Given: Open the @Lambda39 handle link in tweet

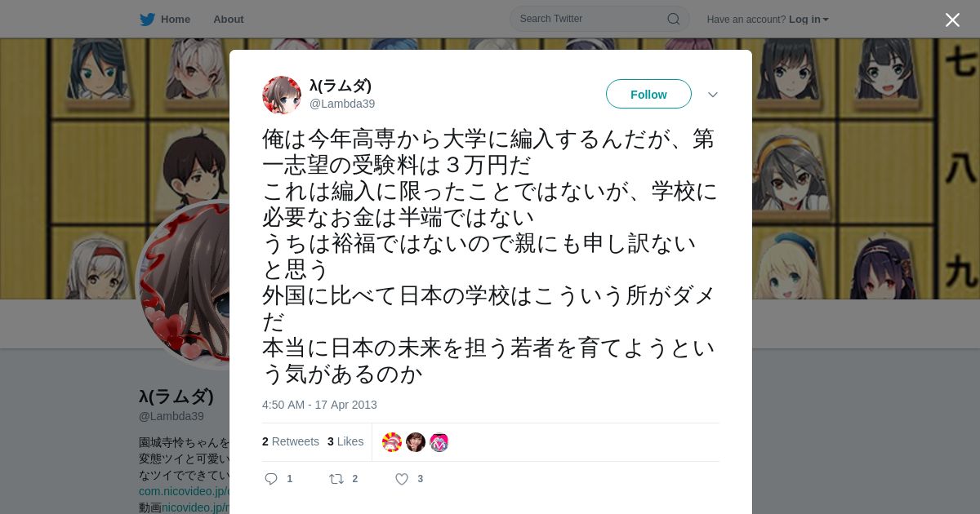Looking at the screenshot, I should pos(342,104).
